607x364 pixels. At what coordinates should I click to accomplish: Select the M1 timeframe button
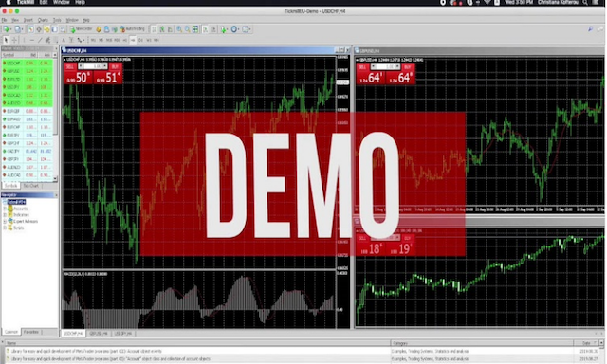click(93, 40)
